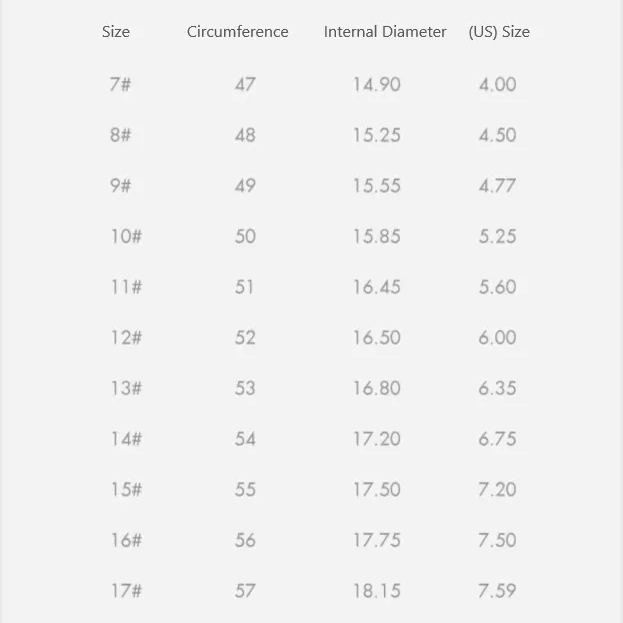Click internal diameter value 14.90
Image resolution: width=623 pixels, height=623 pixels.
(x=376, y=84)
